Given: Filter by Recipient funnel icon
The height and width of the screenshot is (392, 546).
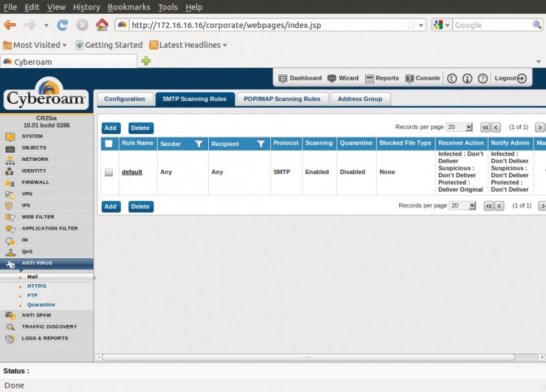Looking at the screenshot, I should click(x=261, y=144).
